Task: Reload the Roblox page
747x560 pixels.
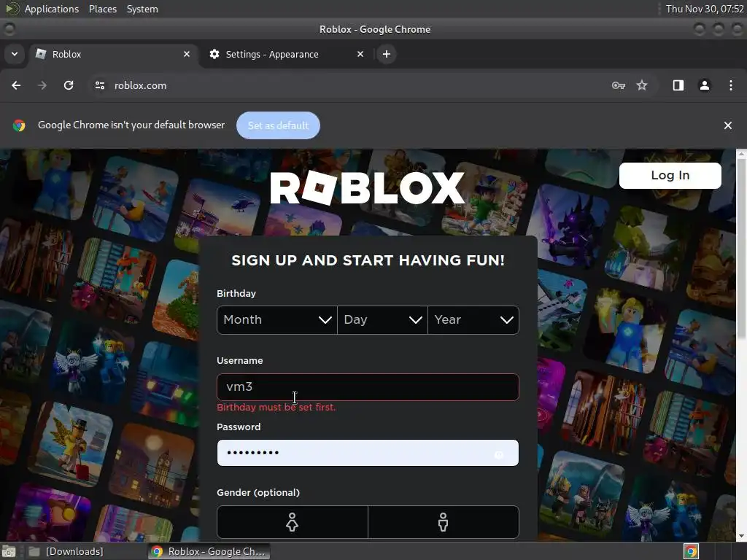Action: (x=69, y=85)
